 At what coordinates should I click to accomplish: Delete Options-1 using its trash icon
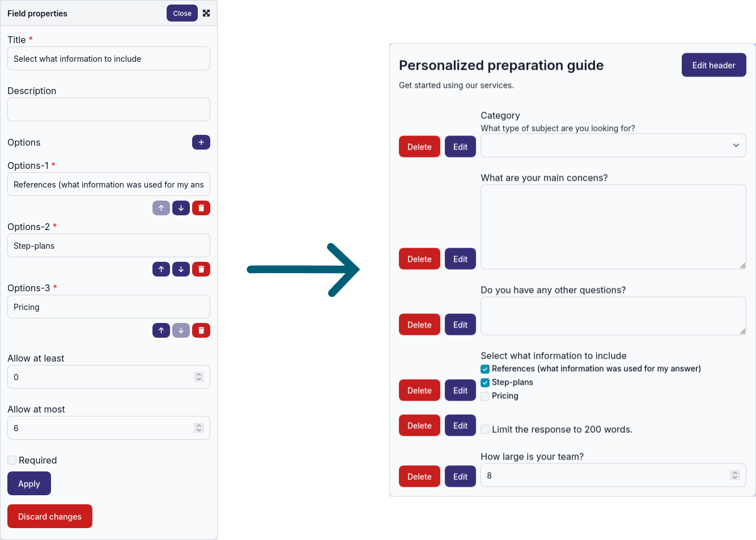(201, 208)
